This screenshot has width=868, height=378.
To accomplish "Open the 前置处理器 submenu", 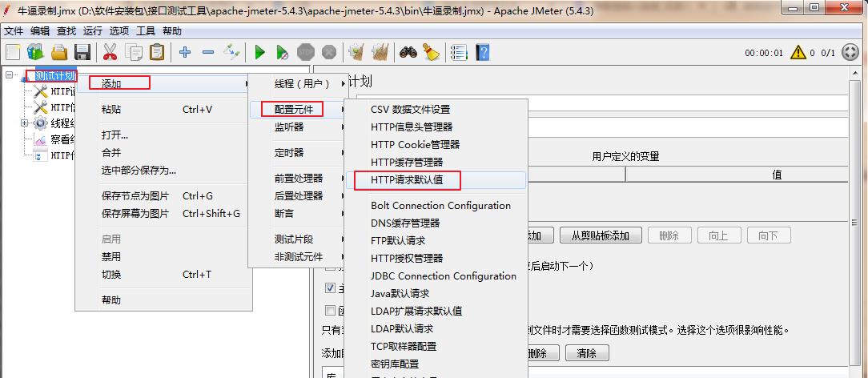I will tap(297, 179).
